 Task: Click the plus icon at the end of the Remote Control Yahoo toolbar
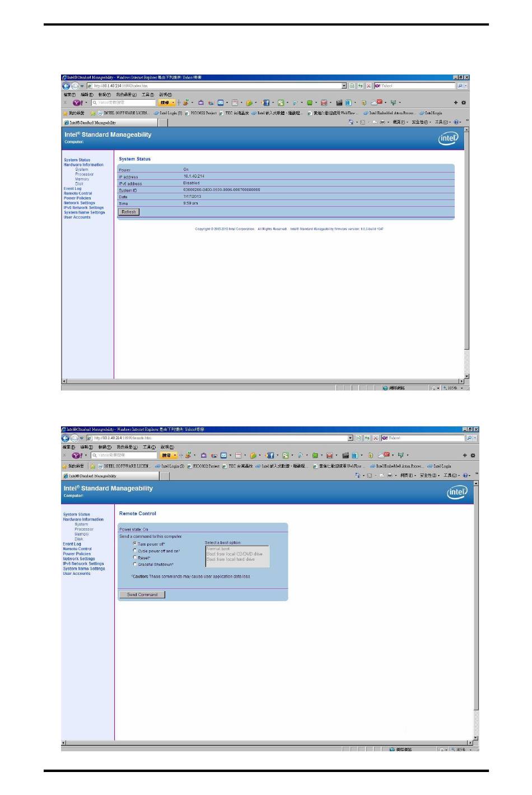point(465,455)
